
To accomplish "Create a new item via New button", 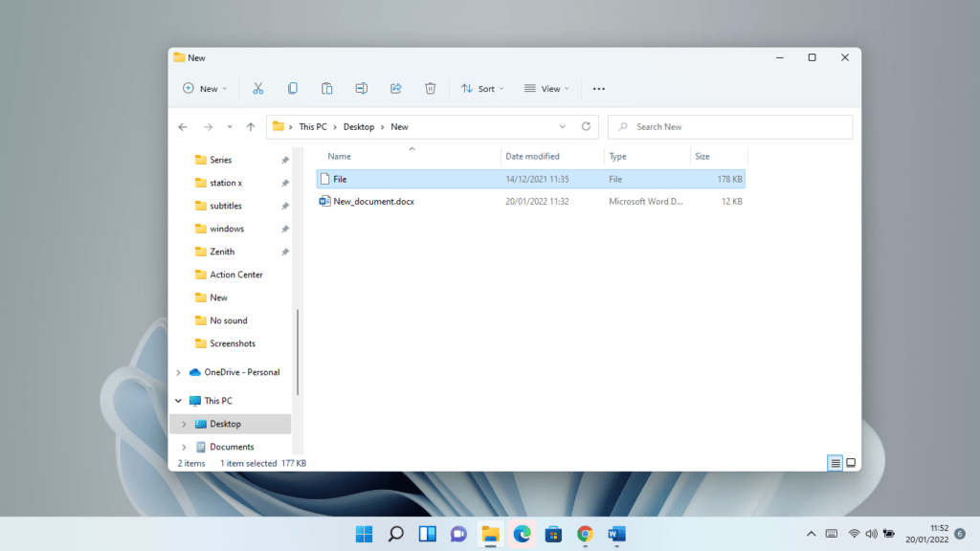I will (204, 88).
